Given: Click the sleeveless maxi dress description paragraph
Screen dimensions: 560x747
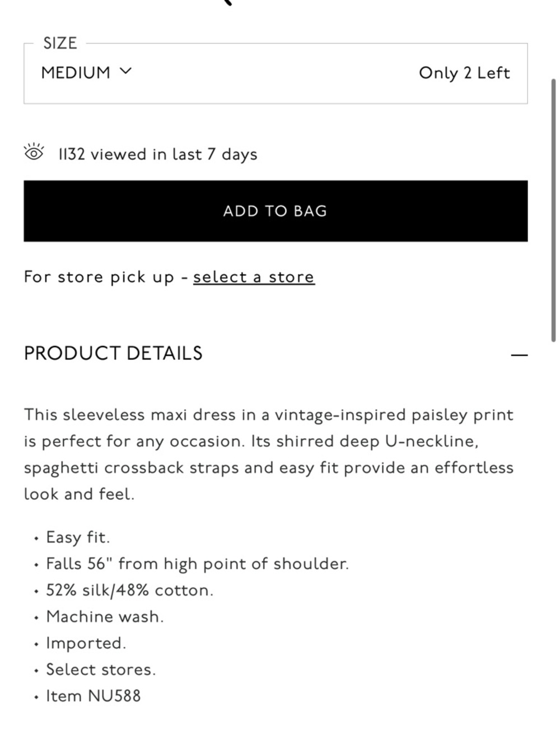Looking at the screenshot, I should 269,454.
